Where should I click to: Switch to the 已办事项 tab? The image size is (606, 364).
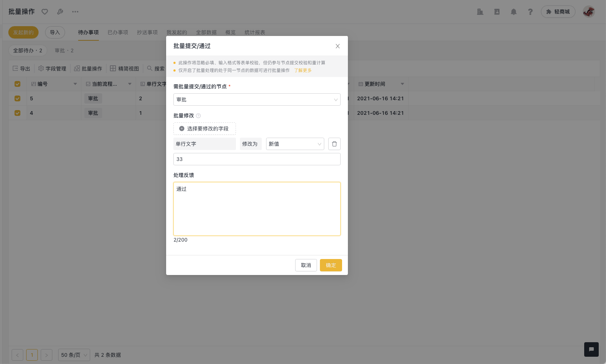(x=118, y=32)
